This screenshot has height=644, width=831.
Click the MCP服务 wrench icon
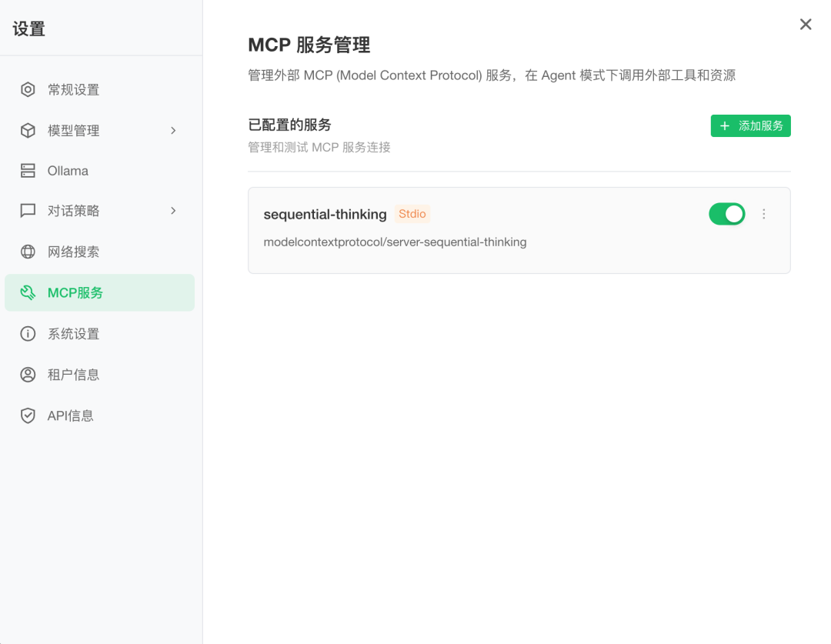pos(28,292)
